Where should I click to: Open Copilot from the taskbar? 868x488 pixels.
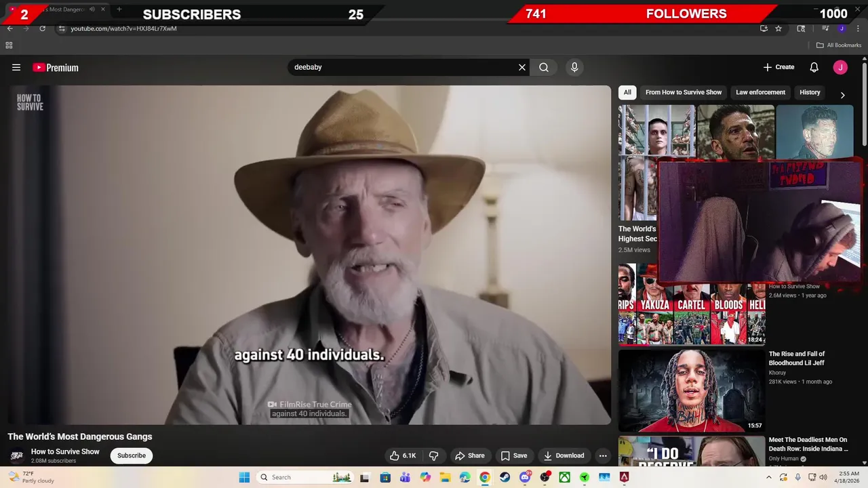click(425, 477)
